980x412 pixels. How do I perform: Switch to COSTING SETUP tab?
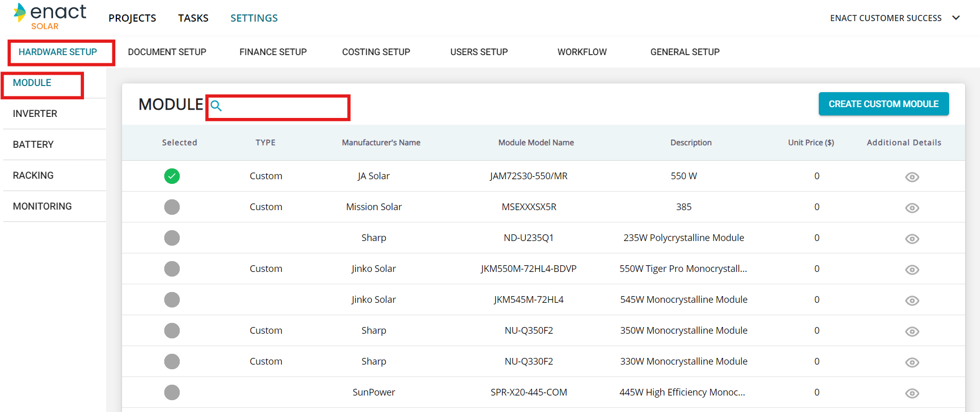(x=376, y=52)
